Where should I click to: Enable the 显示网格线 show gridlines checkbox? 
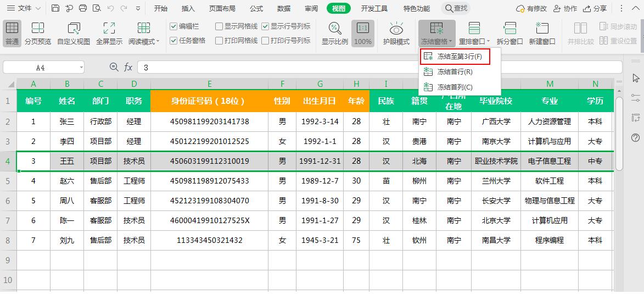coord(219,26)
